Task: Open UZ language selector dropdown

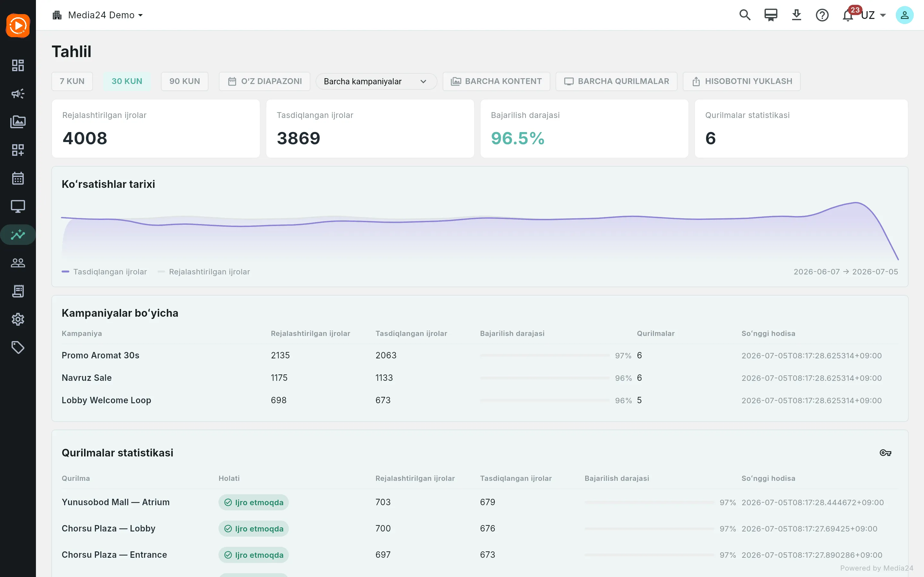Action: [x=873, y=15]
